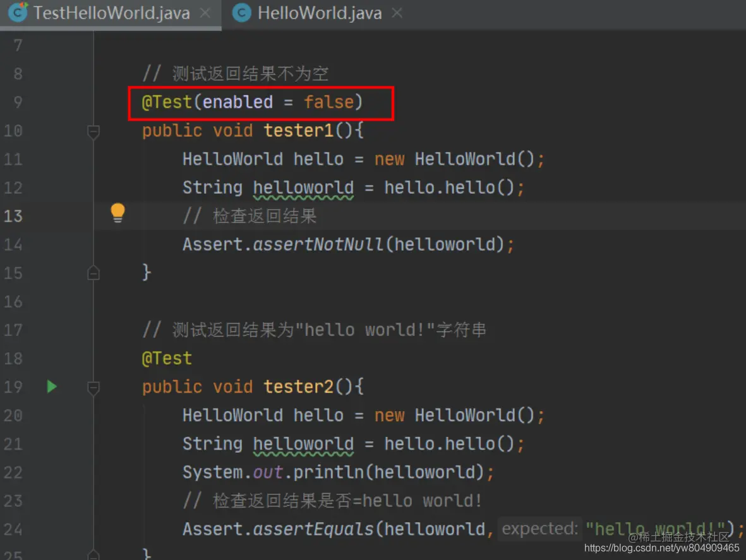Click the underlined helloworld variable on line 12
Screen dimensions: 746x560
(304, 188)
